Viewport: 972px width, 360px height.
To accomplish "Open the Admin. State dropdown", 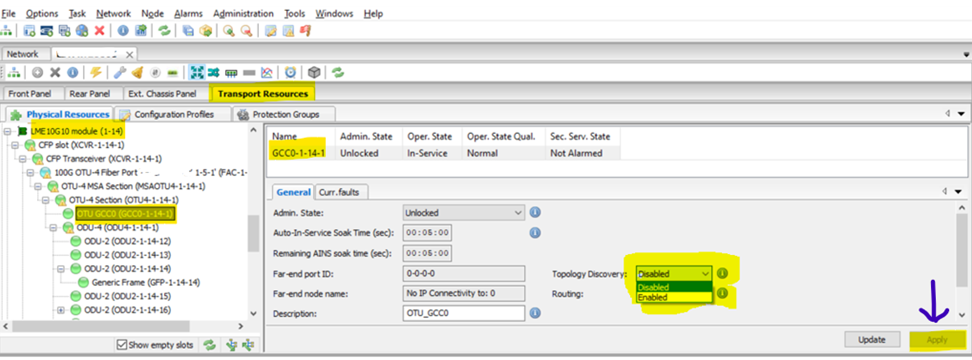I will click(x=464, y=213).
